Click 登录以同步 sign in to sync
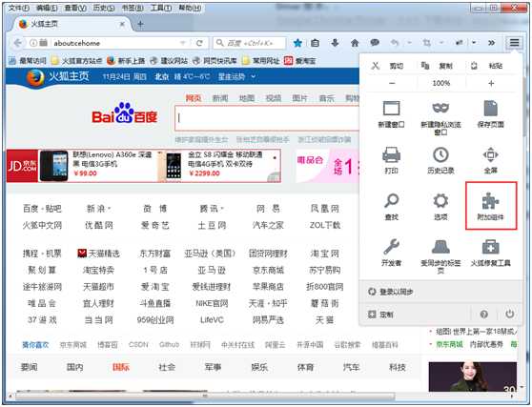 point(391,292)
